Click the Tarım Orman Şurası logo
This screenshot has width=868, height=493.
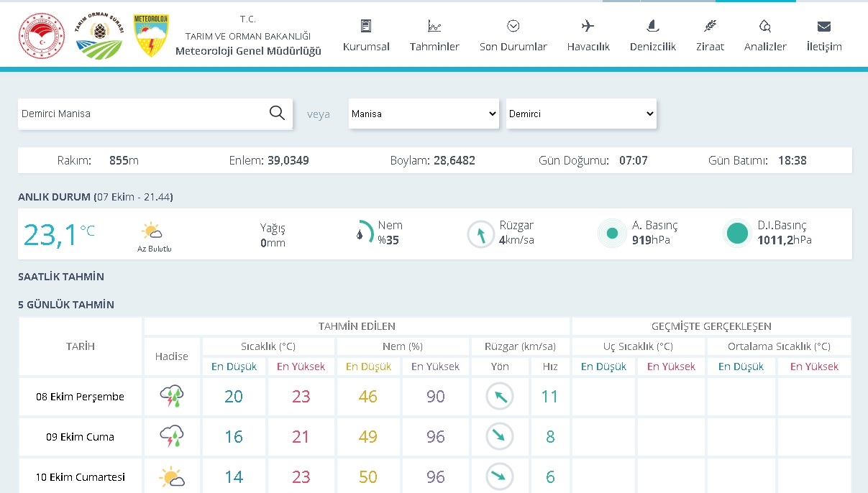pyautogui.click(x=99, y=35)
